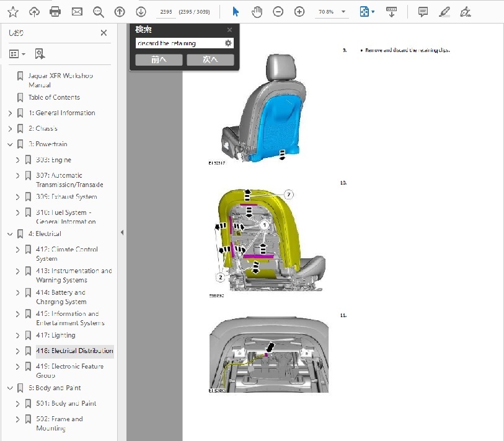Expand 412: Climate Control System

pos(18,250)
